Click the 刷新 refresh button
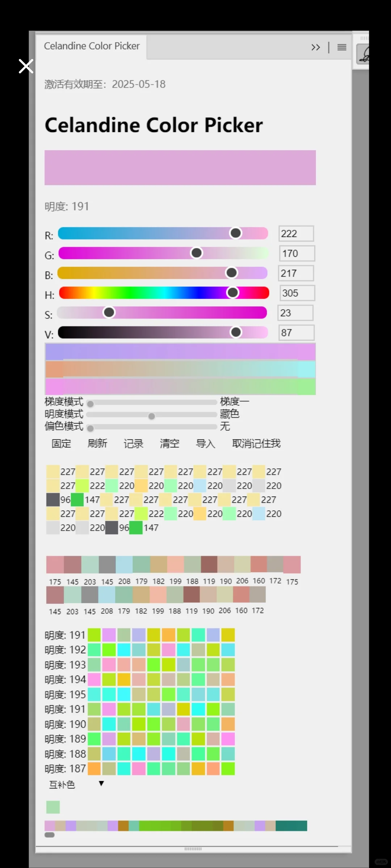 tap(97, 443)
